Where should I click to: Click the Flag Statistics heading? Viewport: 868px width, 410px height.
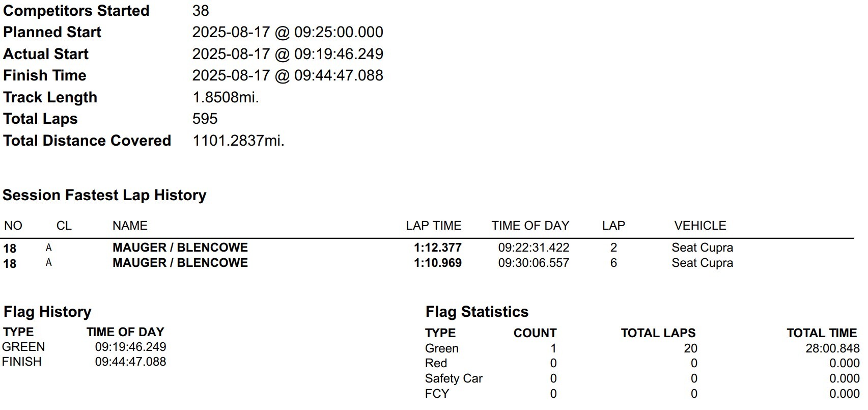point(477,312)
